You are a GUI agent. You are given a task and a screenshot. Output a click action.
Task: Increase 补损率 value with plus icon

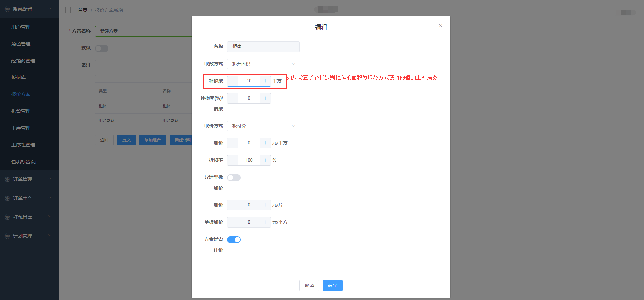[x=265, y=98]
